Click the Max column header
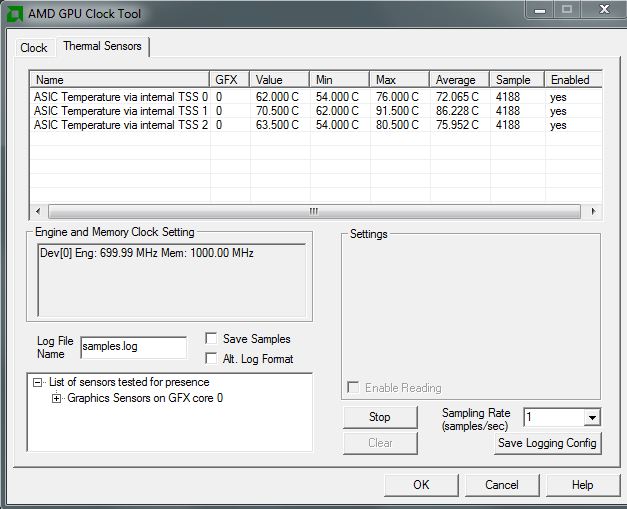This screenshot has width=627, height=509. pos(399,80)
